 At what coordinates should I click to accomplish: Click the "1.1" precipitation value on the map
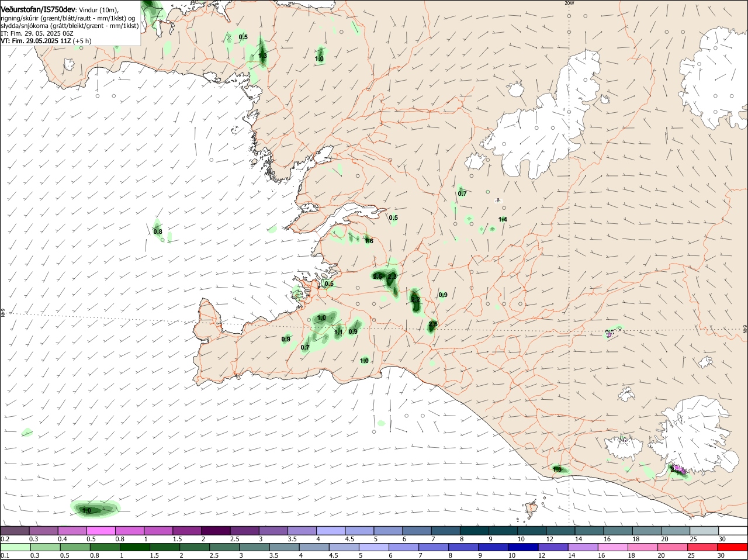(x=338, y=332)
